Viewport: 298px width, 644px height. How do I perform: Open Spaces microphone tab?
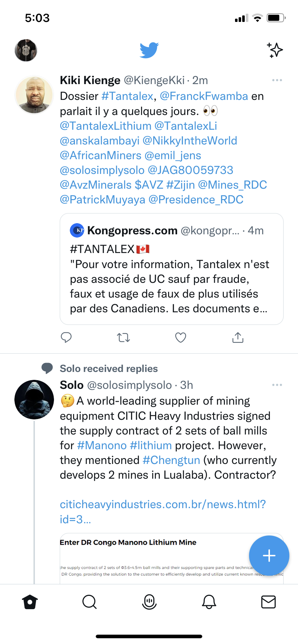(149, 602)
